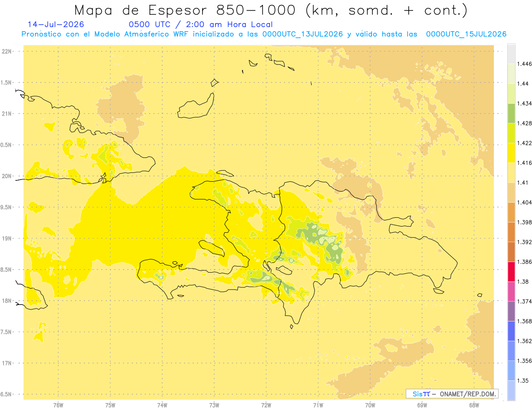The image size is (532, 411).
Task: Click the colorbar value '1.368'
Action: point(524,321)
